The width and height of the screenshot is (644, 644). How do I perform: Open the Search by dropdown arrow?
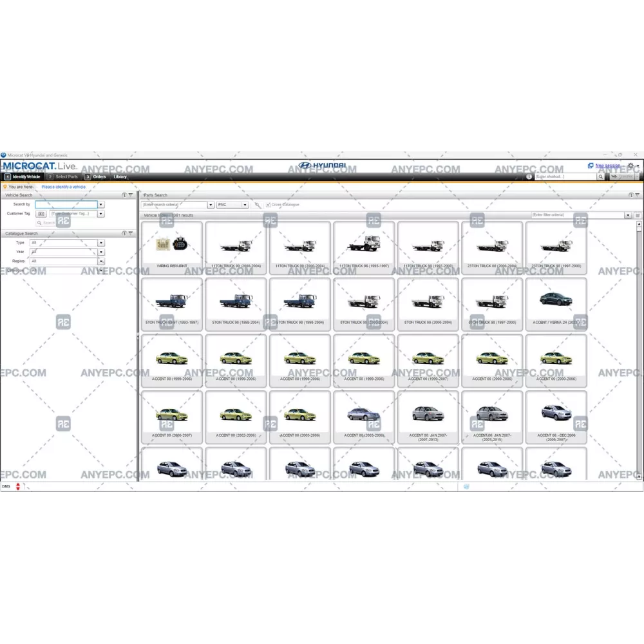(x=101, y=204)
